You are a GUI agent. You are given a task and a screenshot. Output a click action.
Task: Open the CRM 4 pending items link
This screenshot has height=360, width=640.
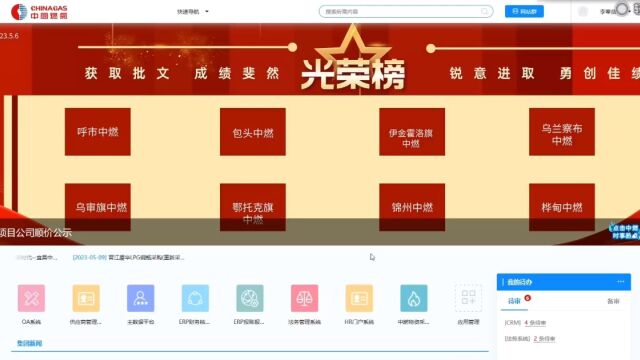click(535, 323)
